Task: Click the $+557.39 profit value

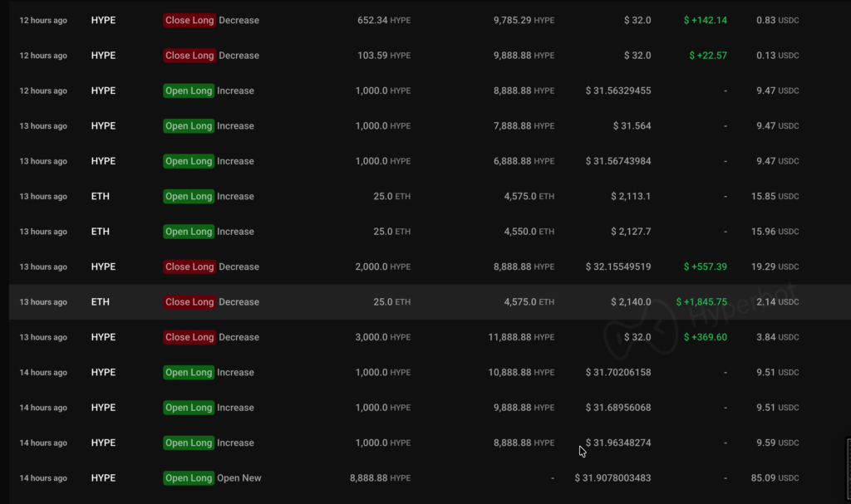Action: coord(705,267)
